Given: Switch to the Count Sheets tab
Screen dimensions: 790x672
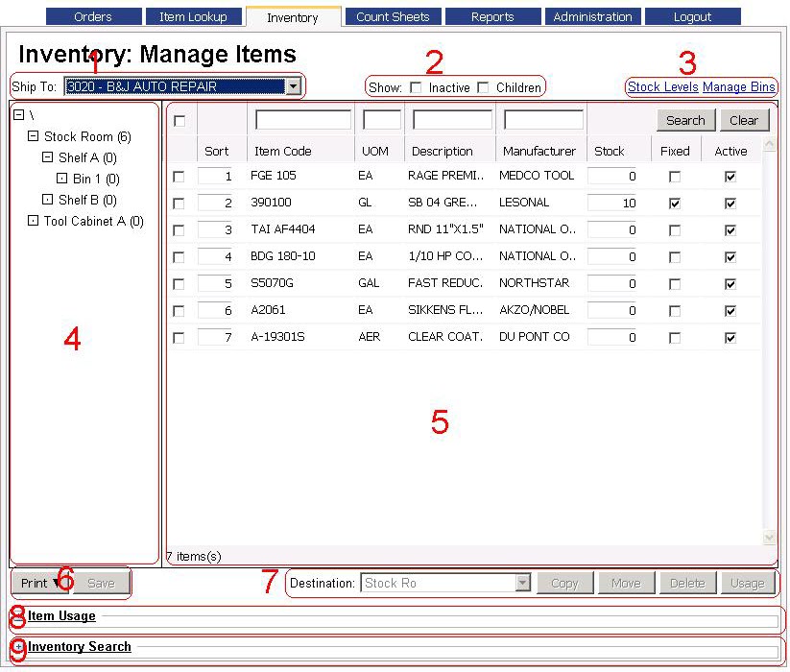Looking at the screenshot, I should [x=393, y=16].
